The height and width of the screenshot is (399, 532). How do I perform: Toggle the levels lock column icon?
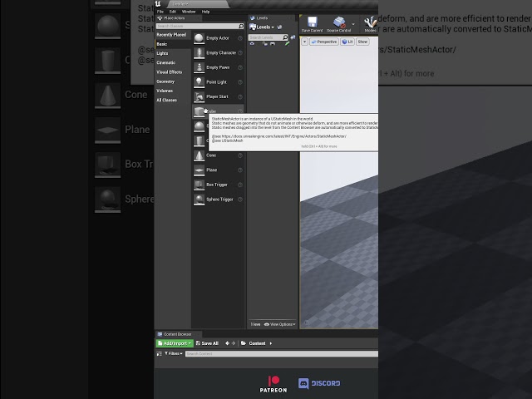click(x=265, y=44)
